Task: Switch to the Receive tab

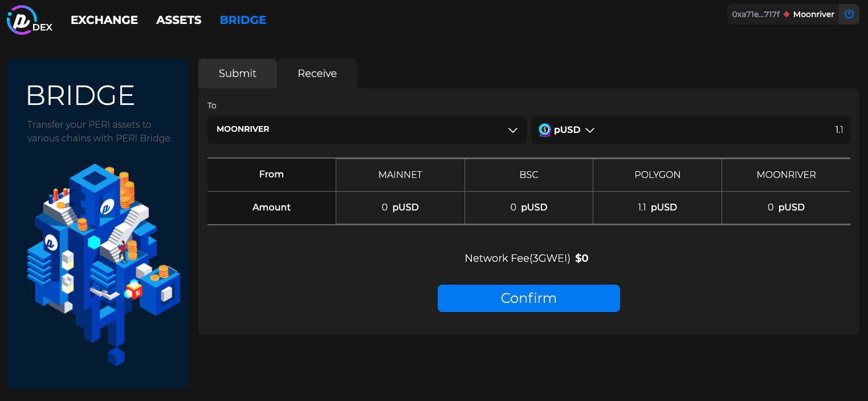Action: 317,74
